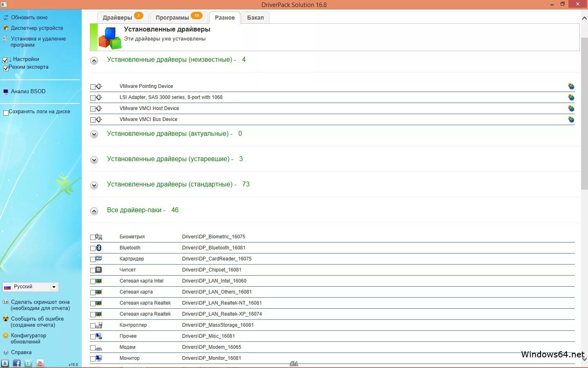Click Drivers\DP_LAN_Realtek-NT_16081 path text

pyautogui.click(x=222, y=303)
